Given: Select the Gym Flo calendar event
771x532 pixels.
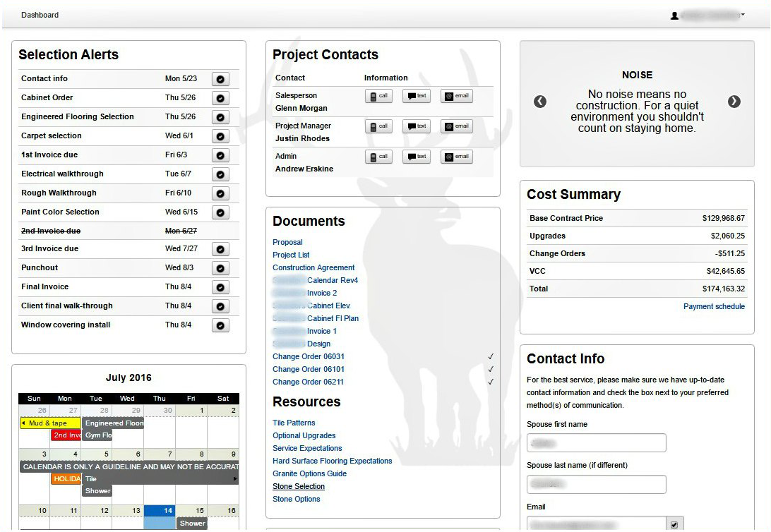Looking at the screenshot, I should point(97,435).
